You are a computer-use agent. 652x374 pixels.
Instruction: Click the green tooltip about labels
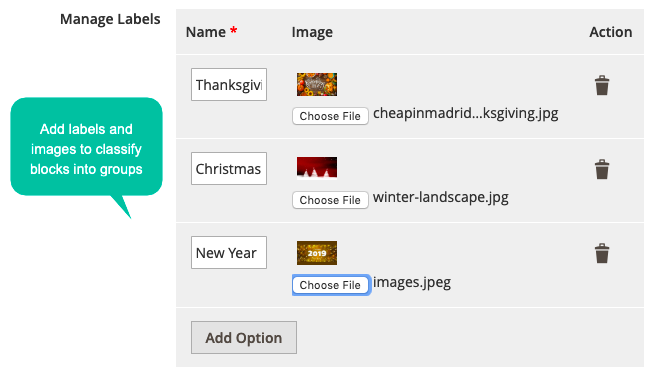click(86, 149)
